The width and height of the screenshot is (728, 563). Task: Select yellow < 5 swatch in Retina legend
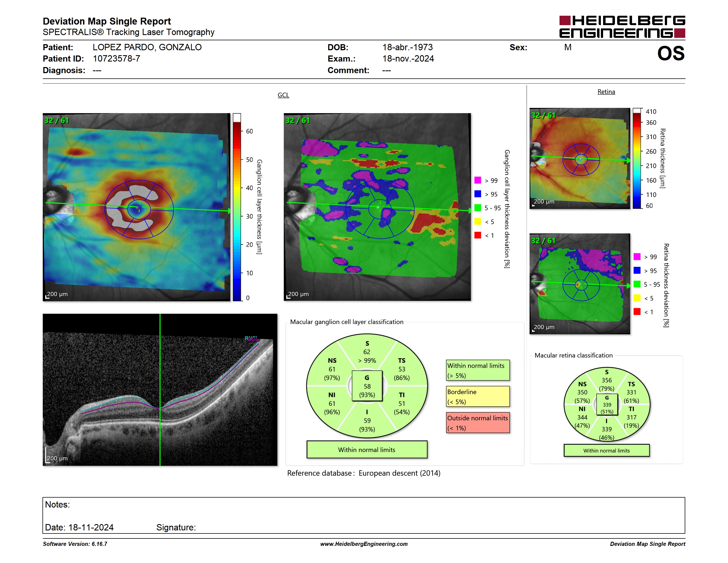tap(637, 298)
